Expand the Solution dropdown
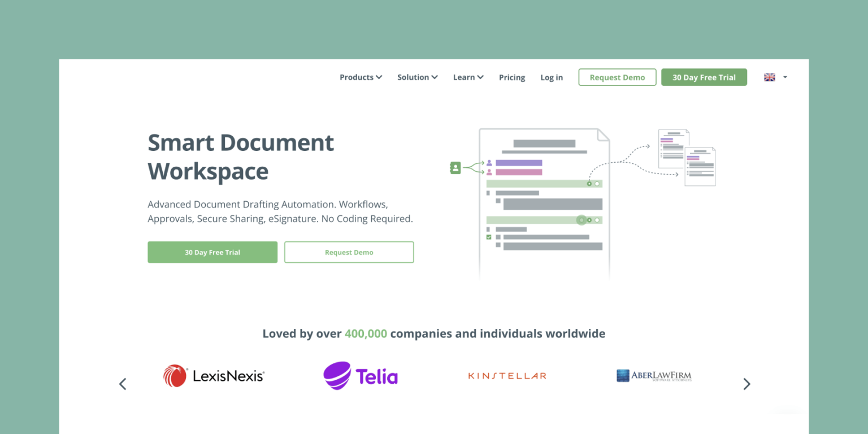Image resolution: width=868 pixels, height=434 pixels. point(417,77)
